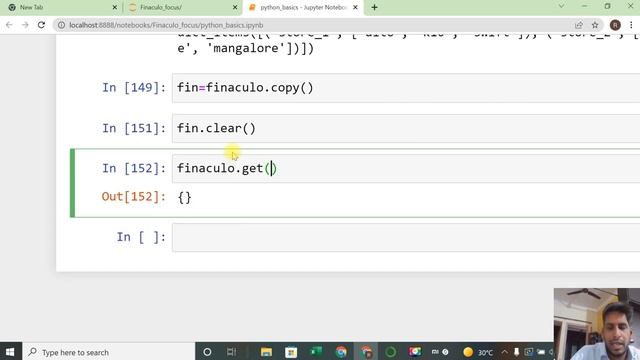Open Google Chrome from taskbar
The image size is (640, 360).
(x=341, y=352)
